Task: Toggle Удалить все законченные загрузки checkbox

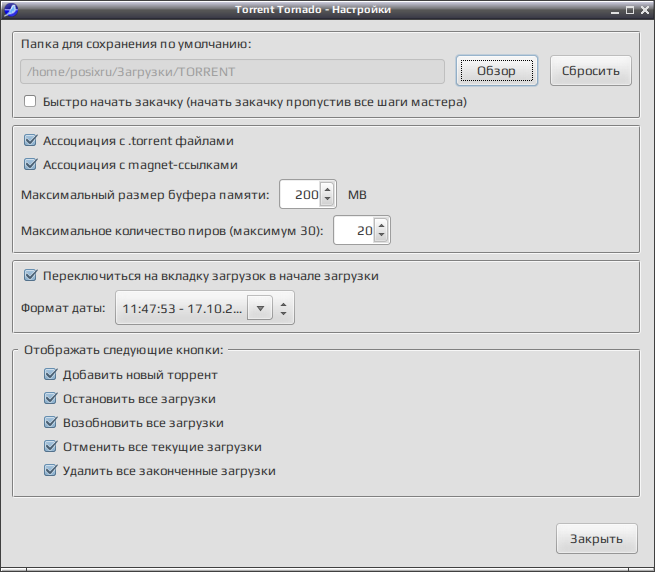Action: point(50,470)
